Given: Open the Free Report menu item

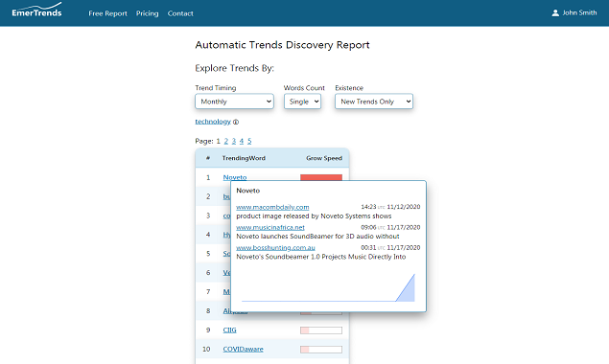Looking at the screenshot, I should click(x=107, y=13).
